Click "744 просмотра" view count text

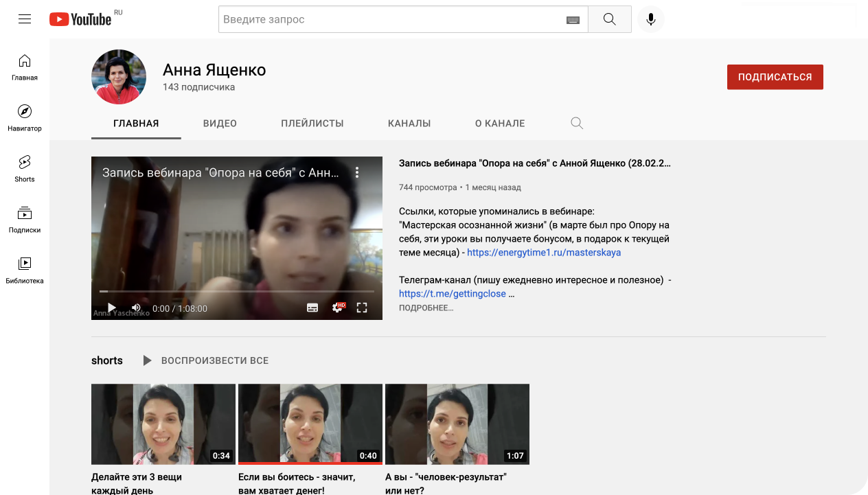point(428,187)
